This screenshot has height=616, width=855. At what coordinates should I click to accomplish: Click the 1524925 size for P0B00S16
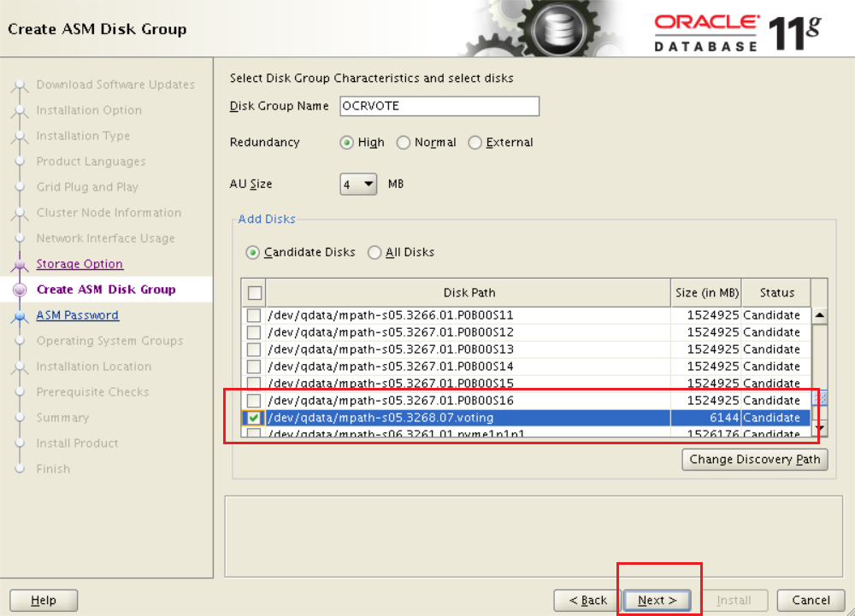coord(713,401)
